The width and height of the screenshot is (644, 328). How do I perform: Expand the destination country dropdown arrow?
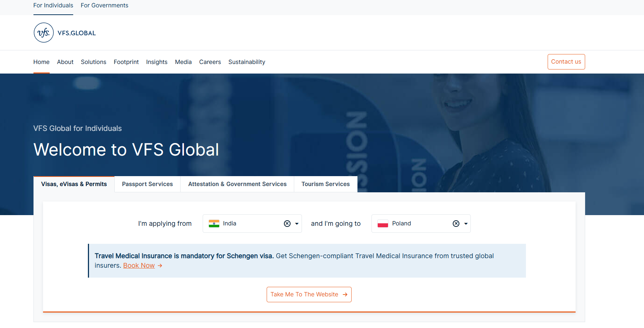[466, 224]
